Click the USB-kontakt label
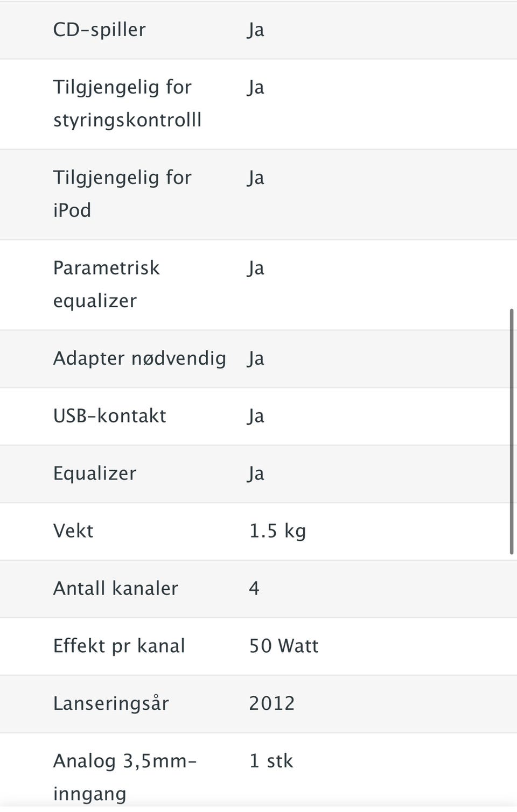The height and width of the screenshot is (812, 517). click(x=109, y=416)
